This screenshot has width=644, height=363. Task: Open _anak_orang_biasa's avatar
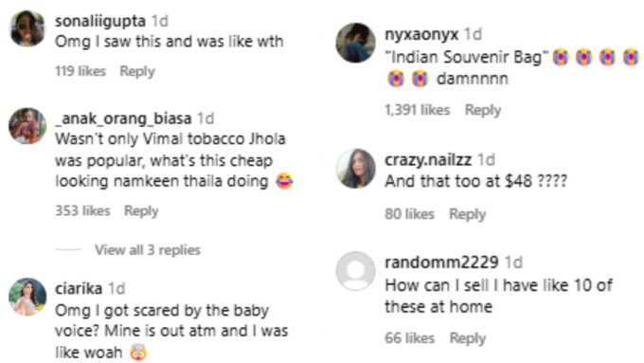27,126
